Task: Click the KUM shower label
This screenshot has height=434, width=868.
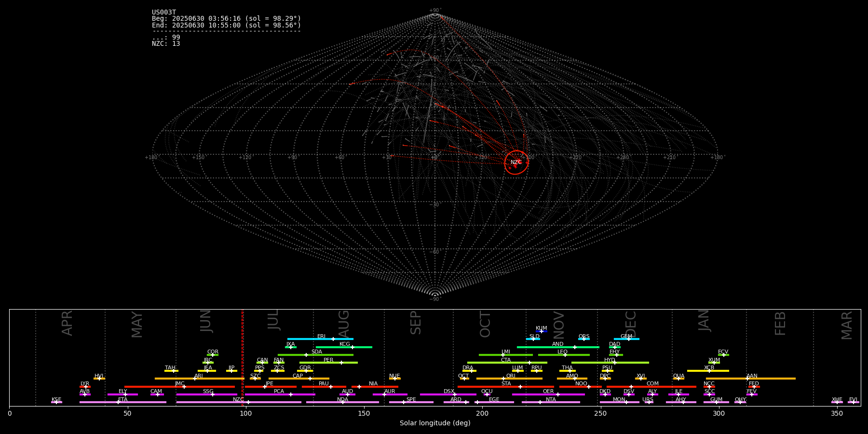Action: [542, 328]
